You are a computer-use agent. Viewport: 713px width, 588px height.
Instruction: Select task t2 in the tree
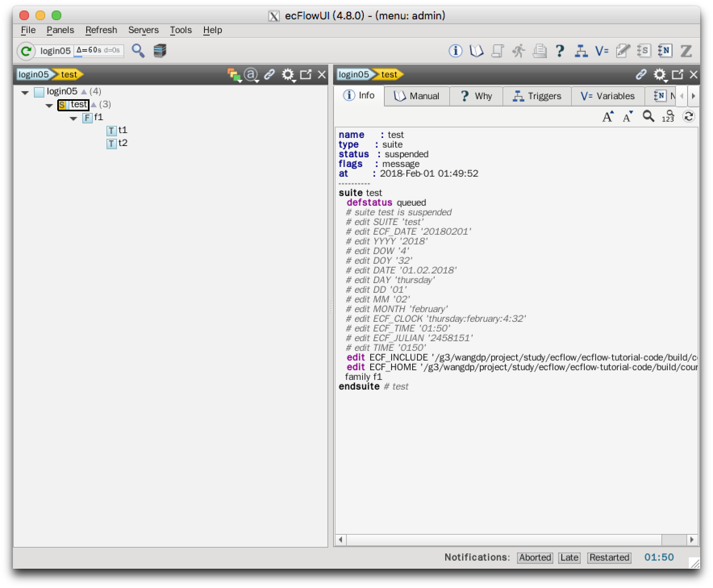pyautogui.click(x=117, y=143)
